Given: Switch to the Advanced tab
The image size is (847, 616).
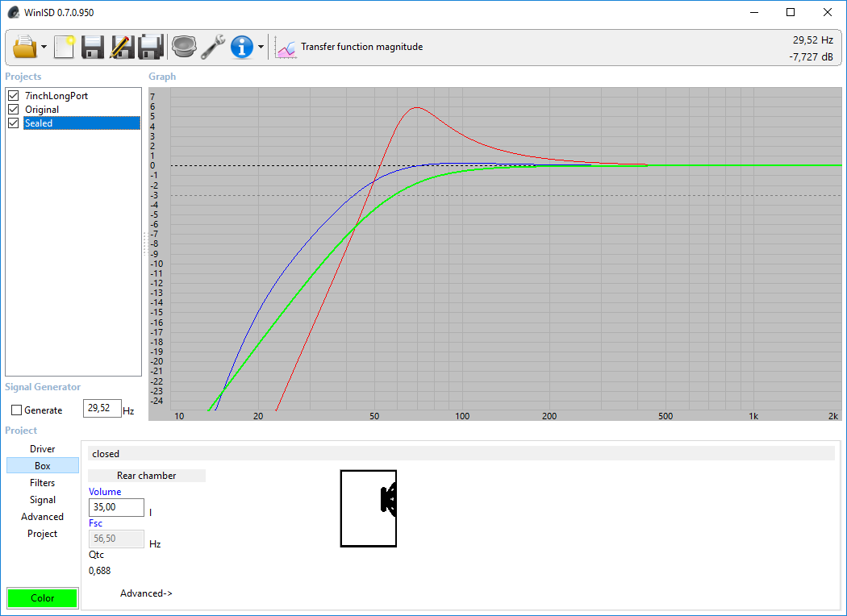Looking at the screenshot, I should (43, 517).
